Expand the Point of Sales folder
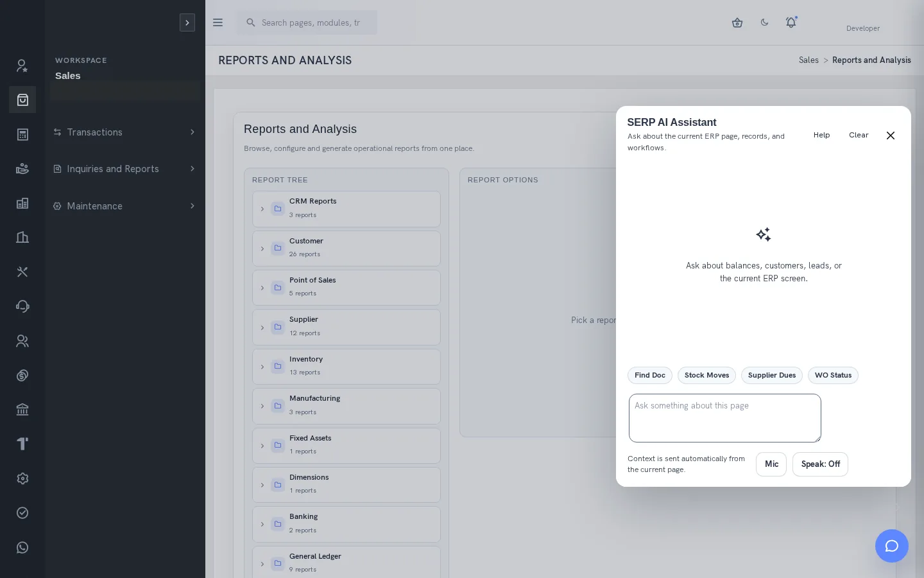The image size is (924, 578). 346,288
